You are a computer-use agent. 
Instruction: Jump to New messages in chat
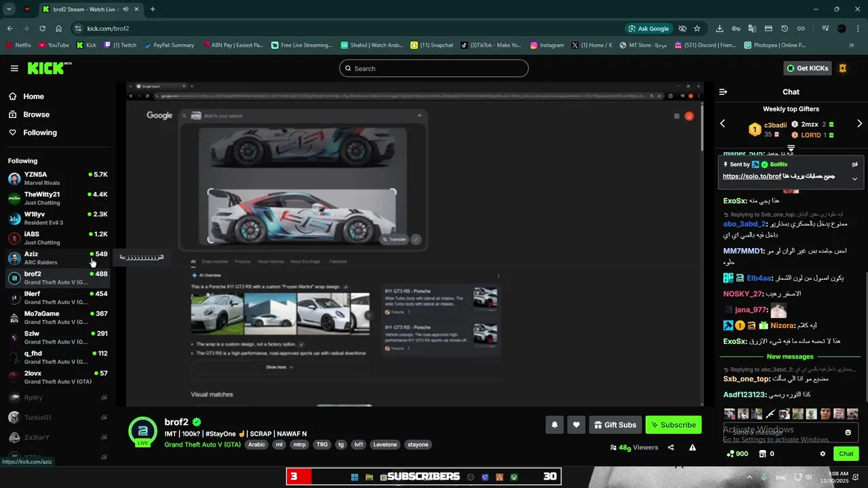pyautogui.click(x=790, y=357)
